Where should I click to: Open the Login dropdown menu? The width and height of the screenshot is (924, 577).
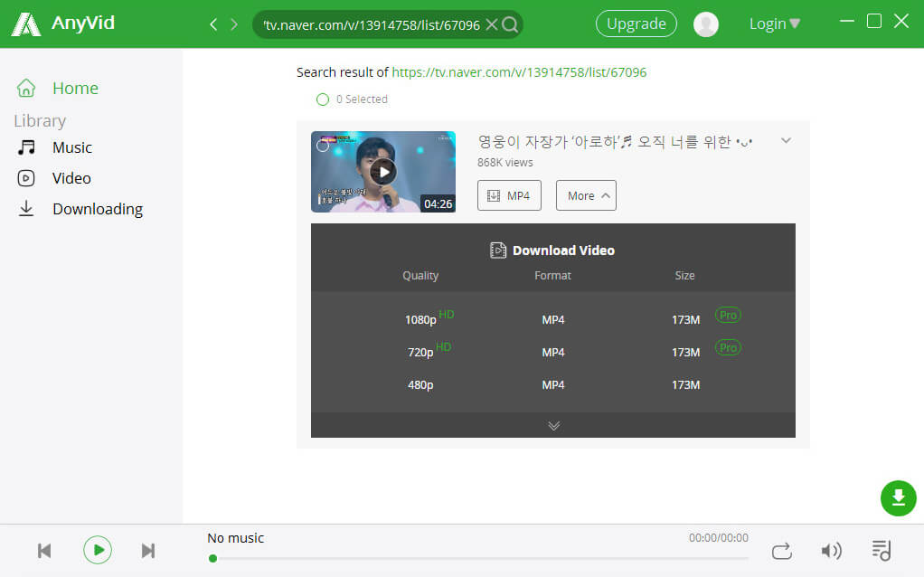tap(774, 24)
